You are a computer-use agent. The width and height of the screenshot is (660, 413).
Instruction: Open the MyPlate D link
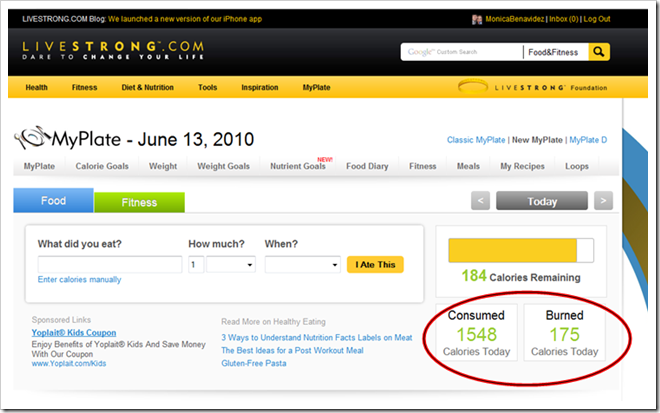point(588,140)
